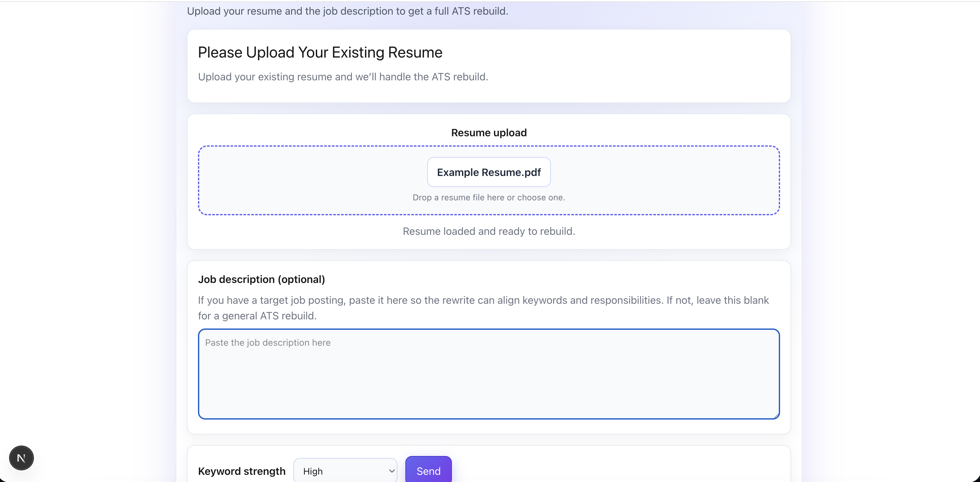Click the 'Paste the job description here' placeholder
This screenshot has width=980, height=482.
pyautogui.click(x=268, y=342)
